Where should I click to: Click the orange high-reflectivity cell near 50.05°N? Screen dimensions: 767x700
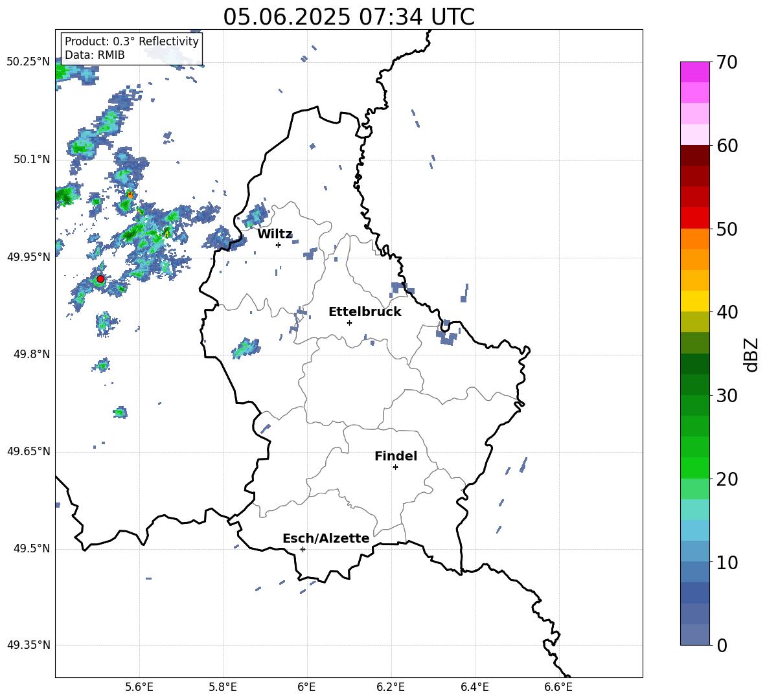coord(130,194)
